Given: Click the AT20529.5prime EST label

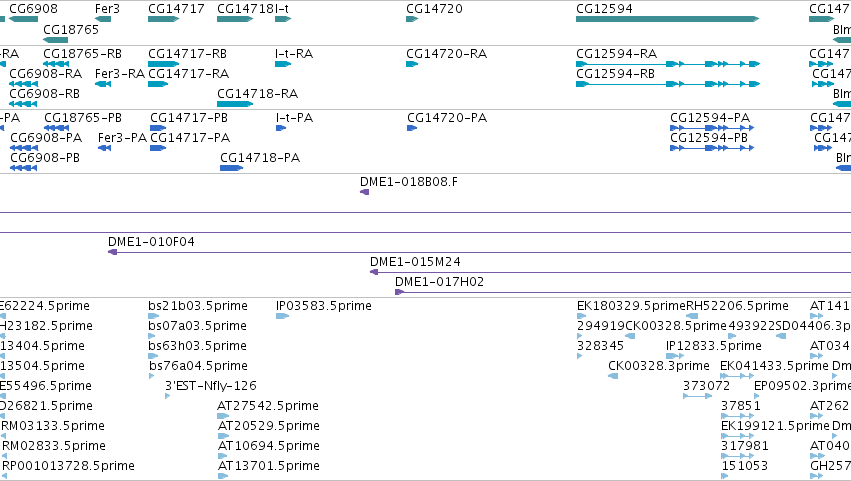Looking at the screenshot, I should pos(269,426).
